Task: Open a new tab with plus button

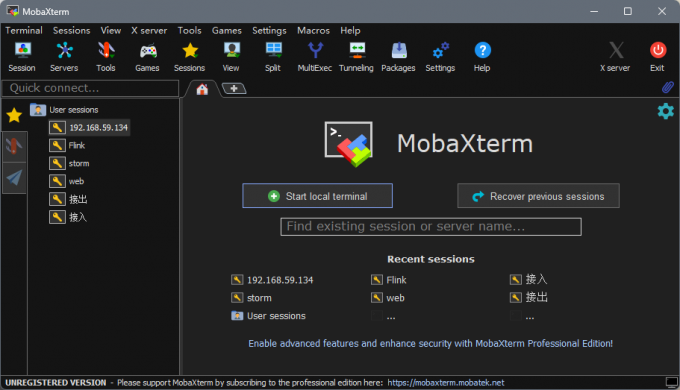Action: (234, 88)
